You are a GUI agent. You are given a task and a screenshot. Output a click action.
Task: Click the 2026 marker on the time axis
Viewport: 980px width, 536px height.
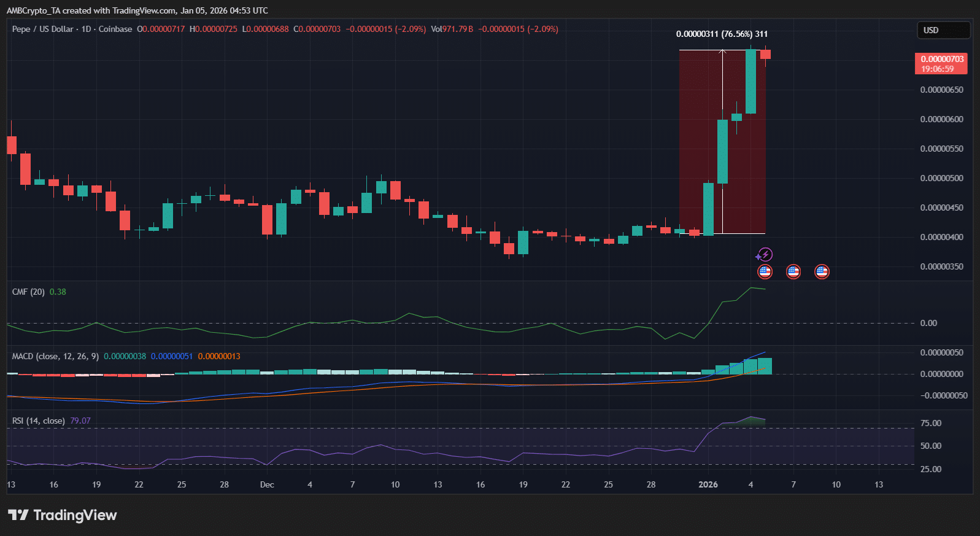point(708,484)
